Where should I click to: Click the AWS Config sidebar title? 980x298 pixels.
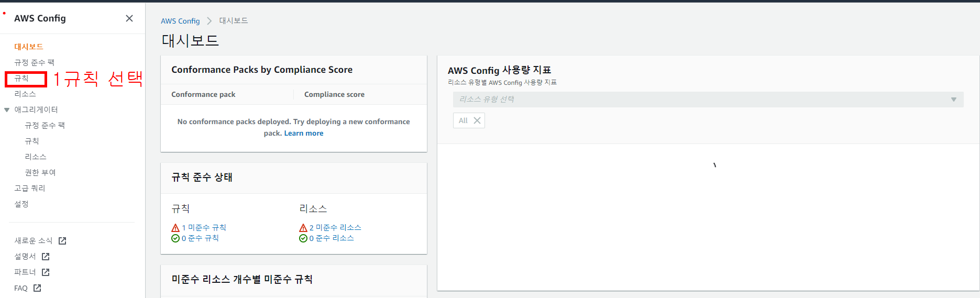[40, 18]
